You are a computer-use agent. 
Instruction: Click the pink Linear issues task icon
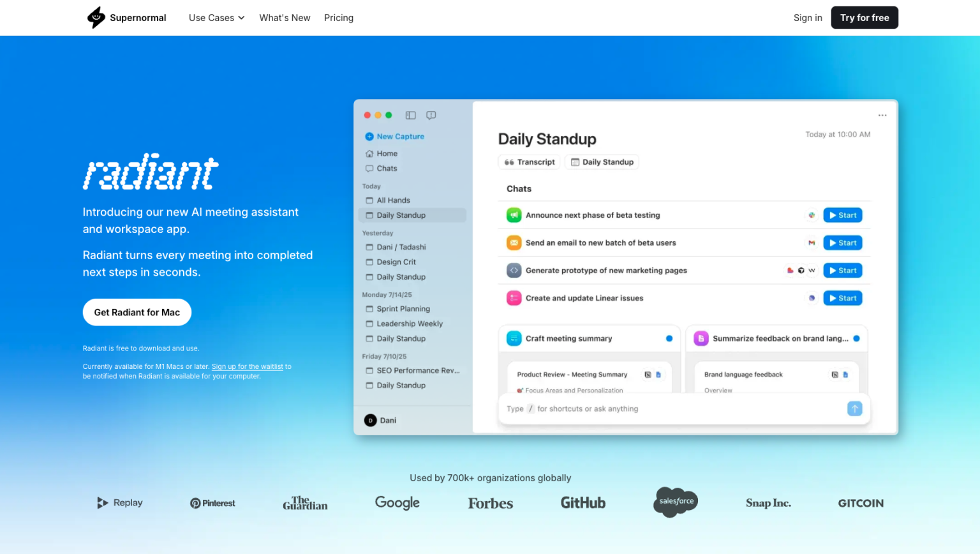click(x=514, y=298)
